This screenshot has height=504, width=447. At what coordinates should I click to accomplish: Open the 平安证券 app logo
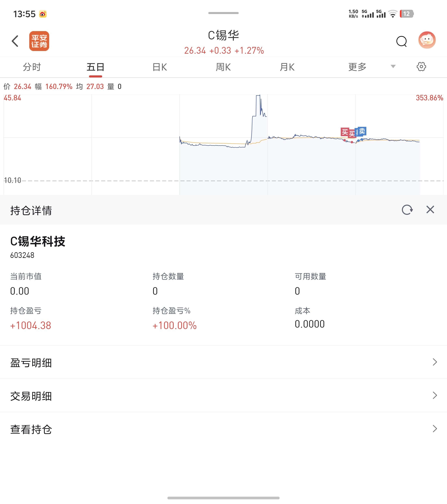(x=39, y=41)
